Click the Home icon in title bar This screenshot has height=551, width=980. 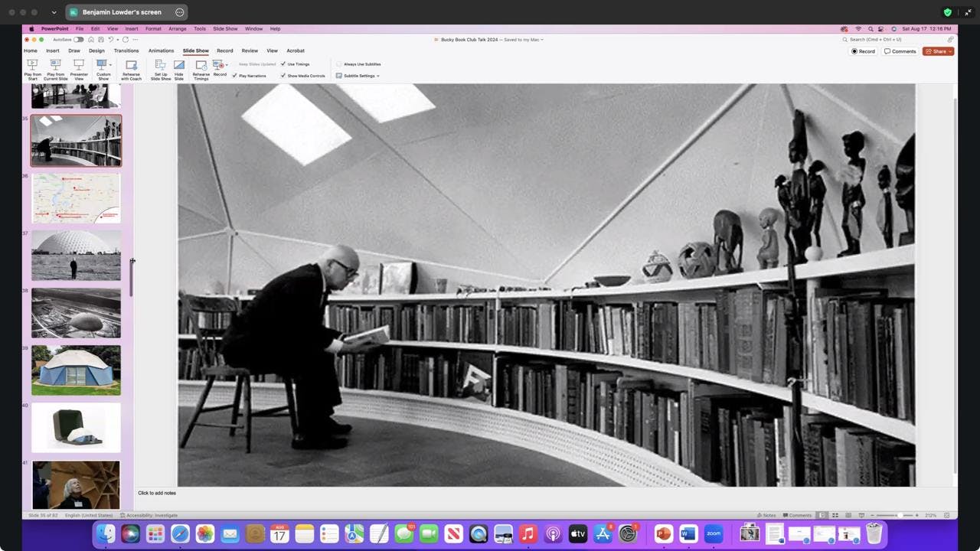point(91,40)
